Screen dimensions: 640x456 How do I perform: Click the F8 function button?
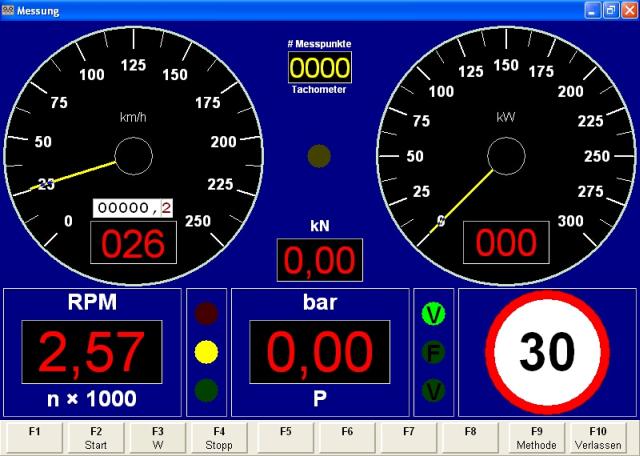470,438
